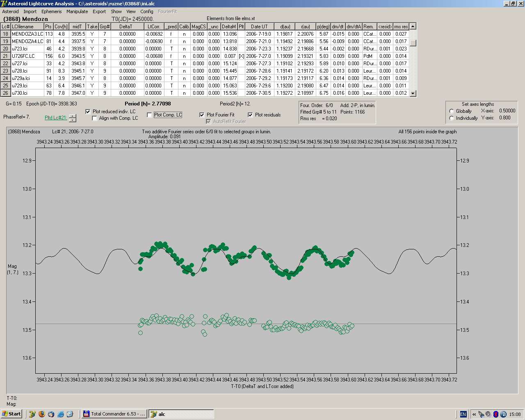The height and width of the screenshot is (420, 525).
Task: Open the Asteroid menu
Action: [11, 11]
